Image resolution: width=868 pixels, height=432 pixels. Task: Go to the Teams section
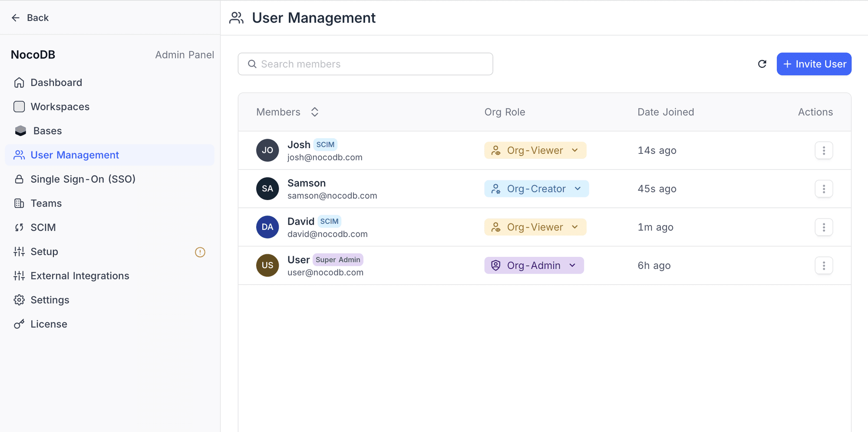click(46, 203)
